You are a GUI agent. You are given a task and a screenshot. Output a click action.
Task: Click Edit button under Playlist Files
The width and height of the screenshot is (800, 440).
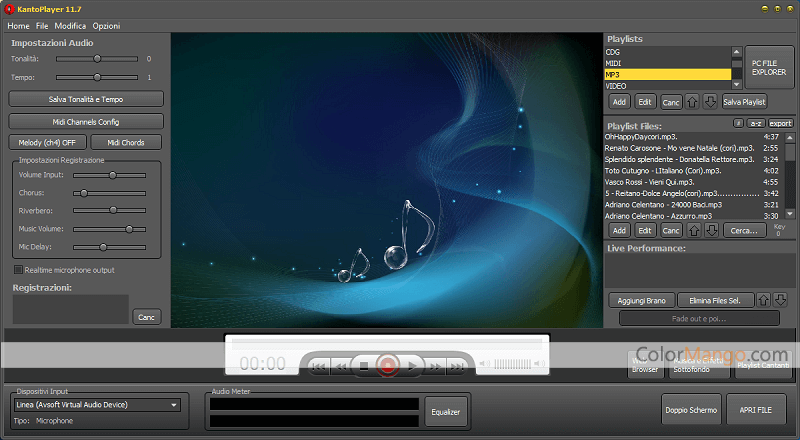tap(645, 231)
